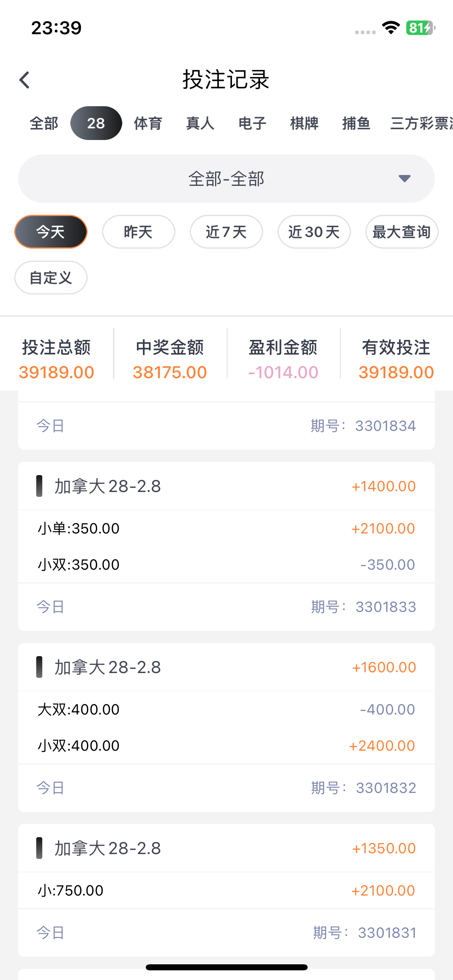Go to the 电子 tab
453x980 pixels.
click(x=252, y=123)
